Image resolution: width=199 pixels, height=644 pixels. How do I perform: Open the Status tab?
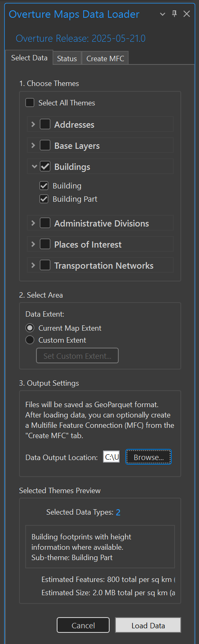point(67,59)
